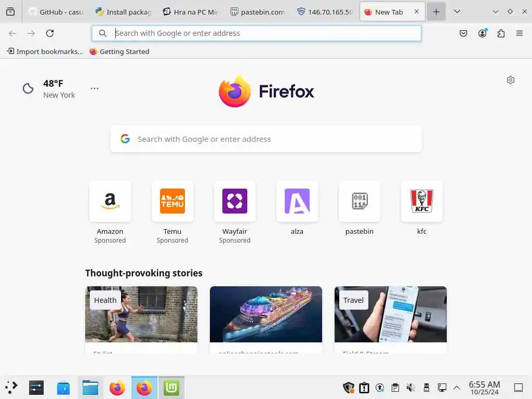Open Discover software center from taskbar

[x=63, y=388]
